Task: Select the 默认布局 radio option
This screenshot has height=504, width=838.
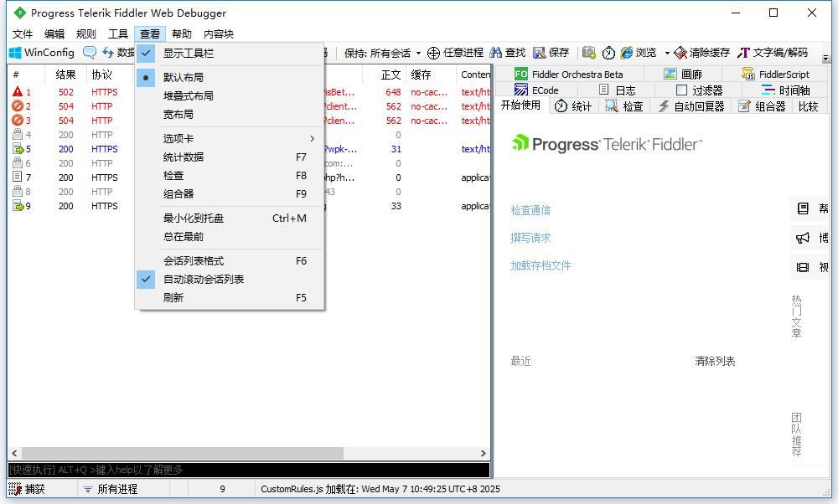Action: pos(230,77)
